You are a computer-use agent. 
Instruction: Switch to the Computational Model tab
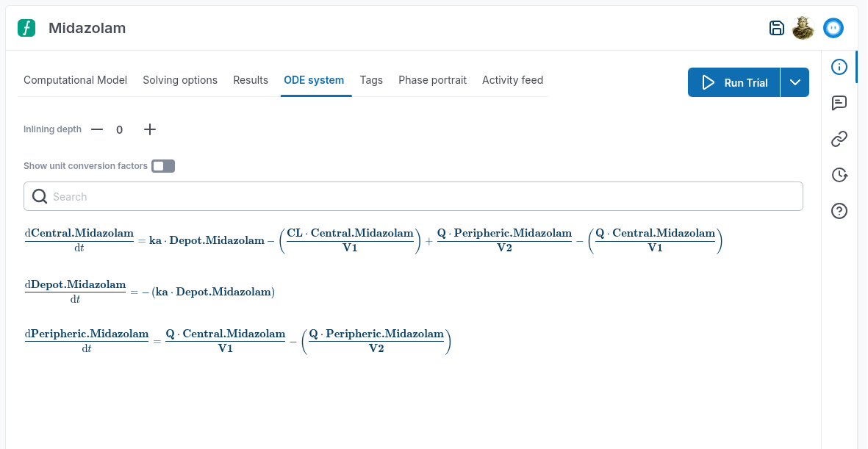(75, 80)
